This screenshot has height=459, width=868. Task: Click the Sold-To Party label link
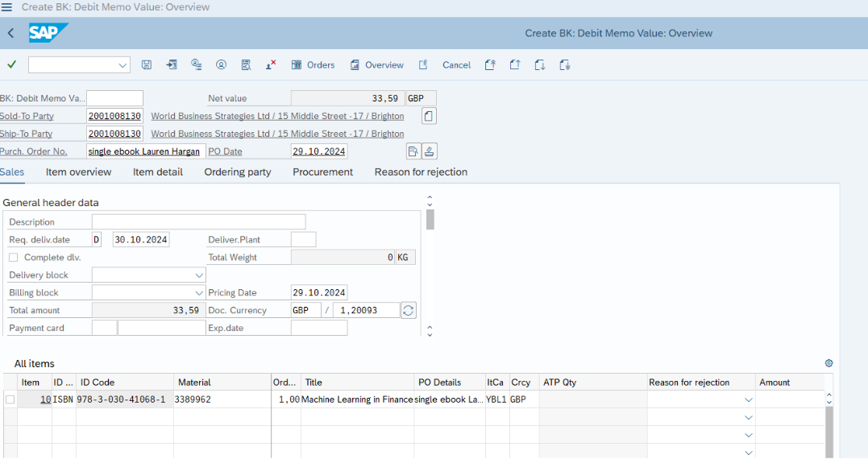[x=27, y=116]
